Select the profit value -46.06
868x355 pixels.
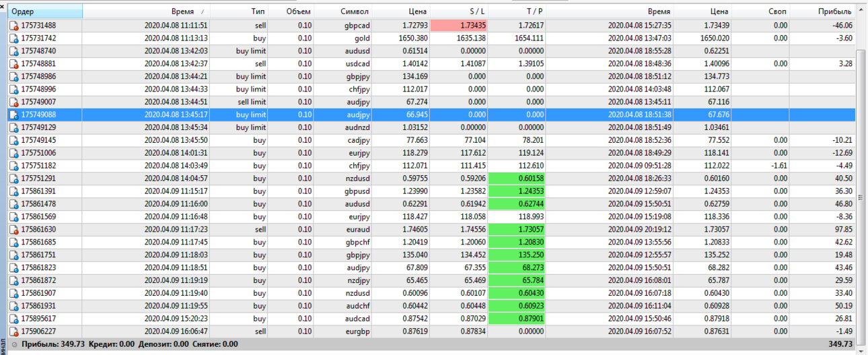(x=841, y=26)
